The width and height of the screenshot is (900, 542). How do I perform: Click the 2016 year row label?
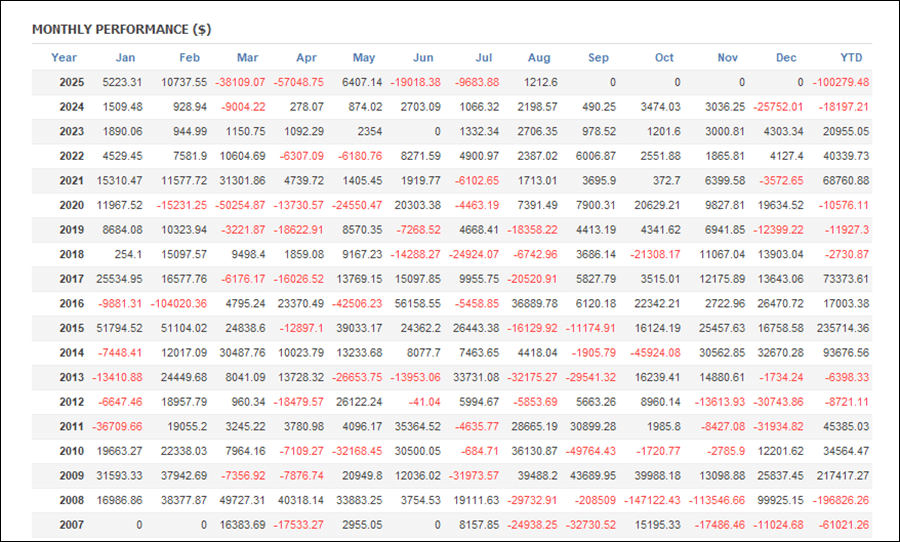coord(71,303)
